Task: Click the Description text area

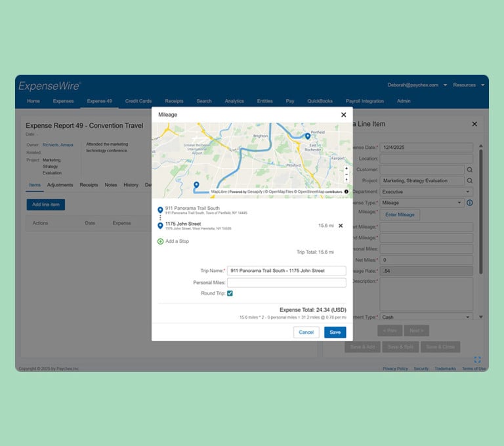Action: coord(426,294)
